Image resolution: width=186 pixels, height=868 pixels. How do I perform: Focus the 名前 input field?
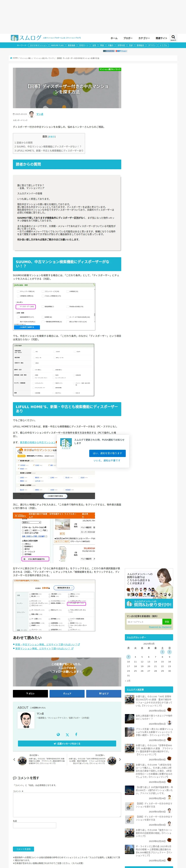tap(34, 825)
